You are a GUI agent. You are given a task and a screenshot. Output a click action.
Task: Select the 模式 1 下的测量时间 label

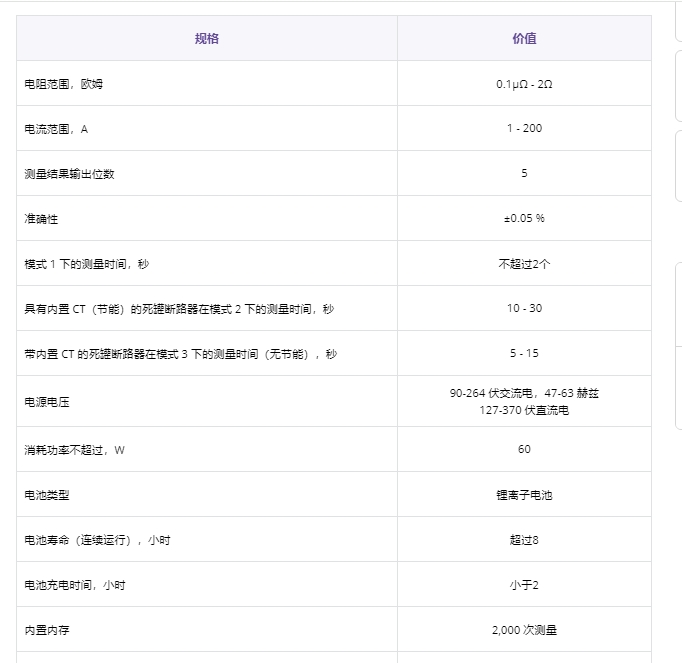pyautogui.click(x=86, y=264)
